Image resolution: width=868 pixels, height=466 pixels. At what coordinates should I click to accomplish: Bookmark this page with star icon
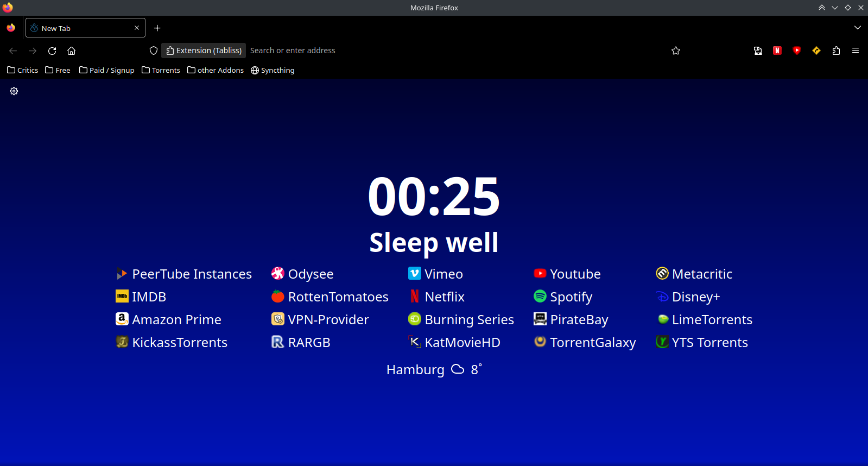tap(676, 51)
